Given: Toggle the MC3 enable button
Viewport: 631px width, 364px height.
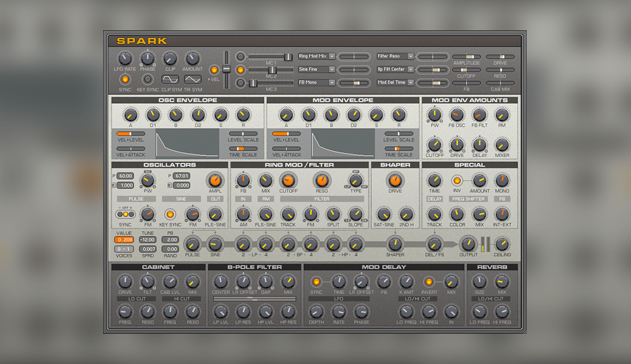Looking at the screenshot, I should (x=240, y=83).
